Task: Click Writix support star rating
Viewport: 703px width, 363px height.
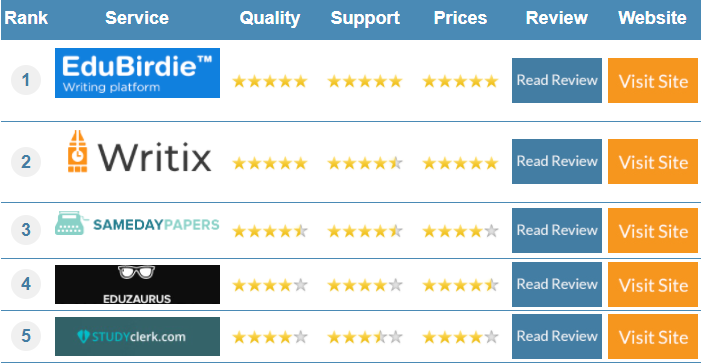Action: tap(365, 164)
